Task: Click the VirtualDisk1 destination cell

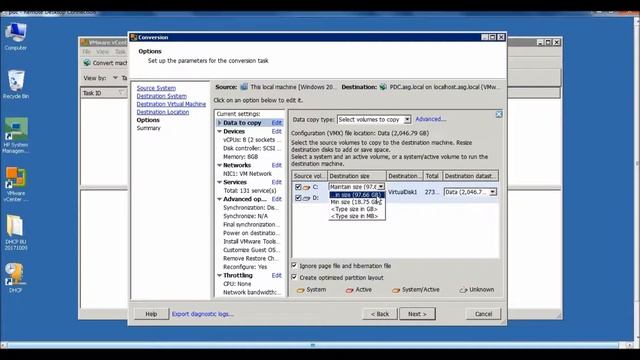Action: coord(402,192)
